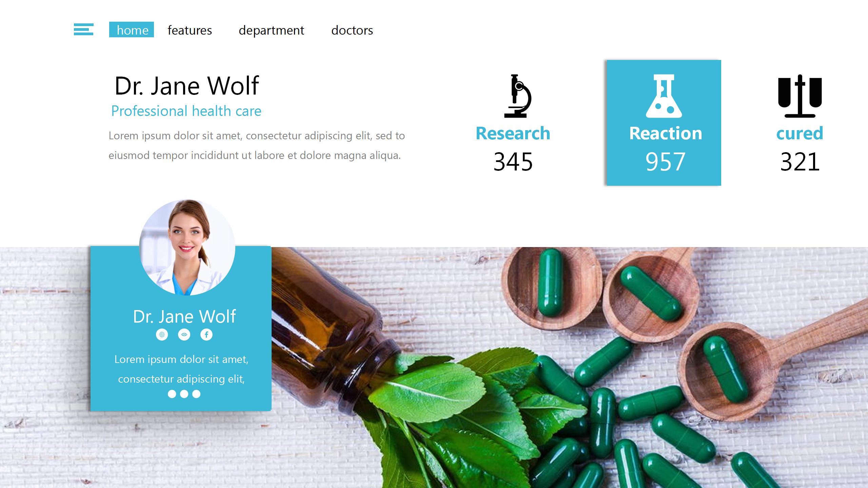Image resolution: width=868 pixels, height=488 pixels.
Task: Click Dr. Jane Wolf's circular profile photo
Action: point(187,247)
